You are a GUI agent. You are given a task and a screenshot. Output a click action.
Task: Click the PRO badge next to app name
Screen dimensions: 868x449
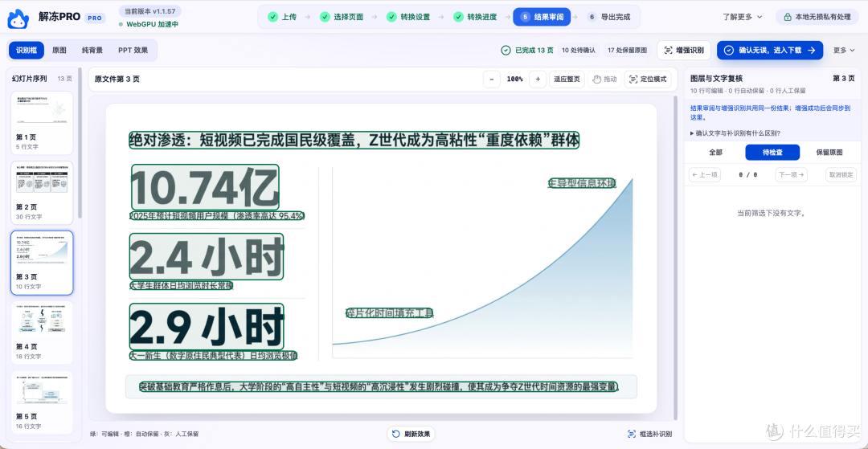coord(95,18)
